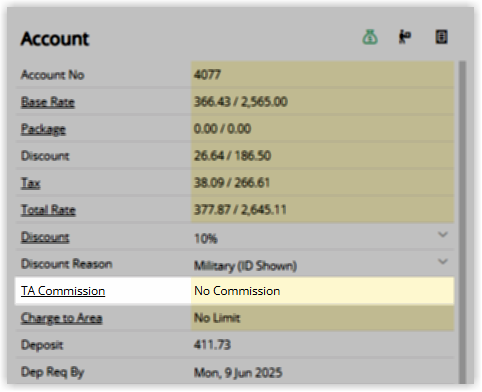Open the TA Commission link
The width and height of the screenshot is (482, 392).
tap(63, 291)
